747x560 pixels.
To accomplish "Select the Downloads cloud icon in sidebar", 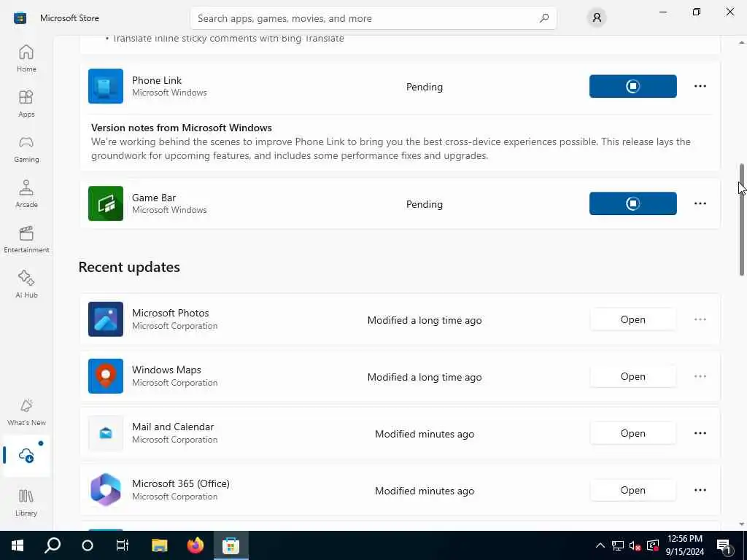I will pos(26,456).
